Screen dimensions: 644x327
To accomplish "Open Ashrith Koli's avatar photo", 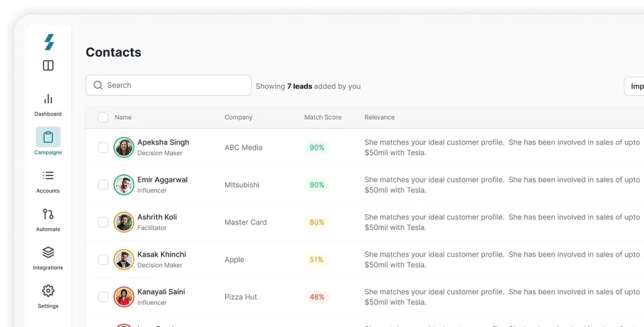I will (x=124, y=222).
